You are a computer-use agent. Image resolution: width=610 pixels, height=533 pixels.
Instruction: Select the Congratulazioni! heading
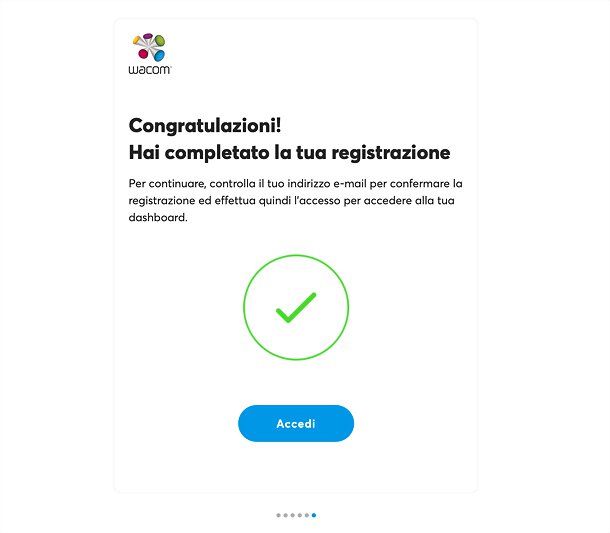(x=205, y=126)
